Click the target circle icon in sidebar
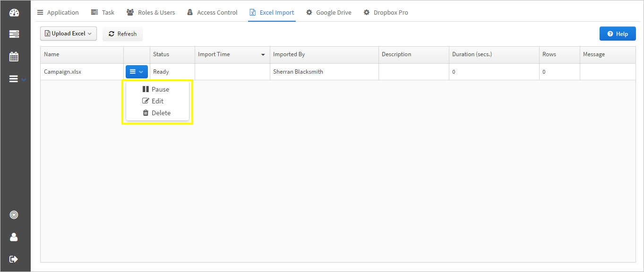The width and height of the screenshot is (644, 272). 14,215
